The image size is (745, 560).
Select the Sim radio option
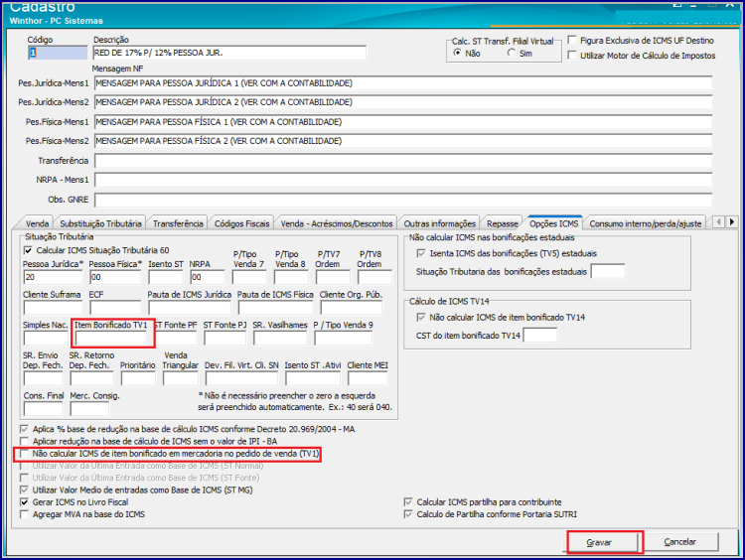(512, 53)
